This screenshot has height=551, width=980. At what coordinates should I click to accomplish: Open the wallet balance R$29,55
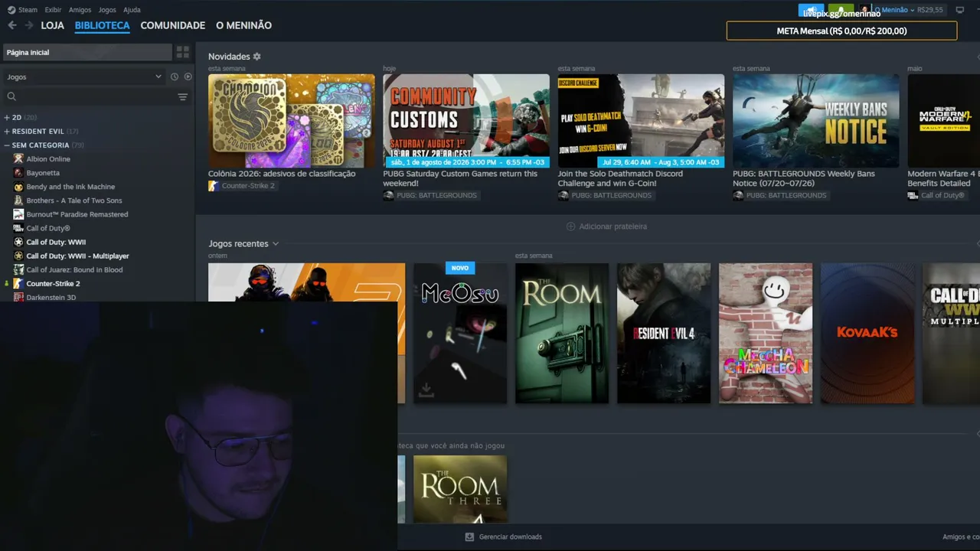tap(930, 10)
